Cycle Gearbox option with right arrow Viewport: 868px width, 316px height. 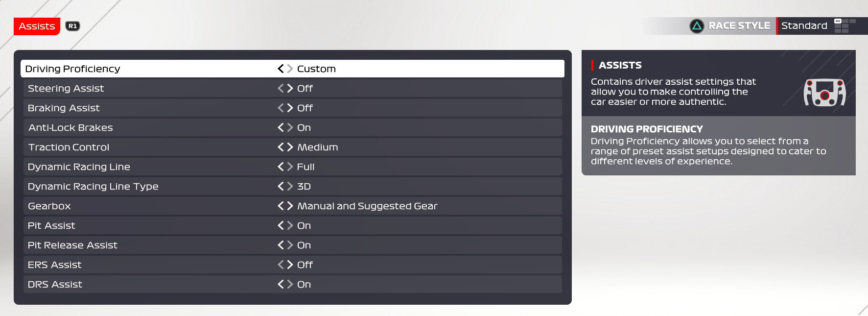coord(290,206)
